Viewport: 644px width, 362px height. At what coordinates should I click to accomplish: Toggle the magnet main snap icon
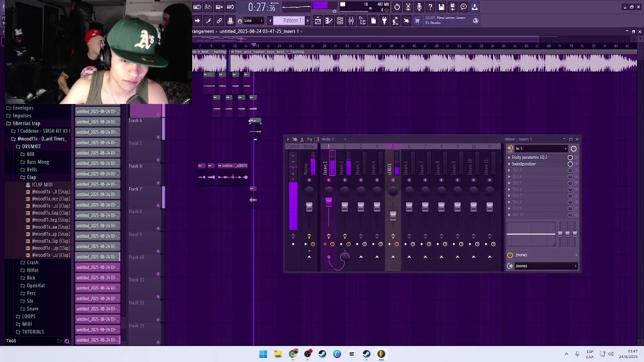(x=239, y=21)
